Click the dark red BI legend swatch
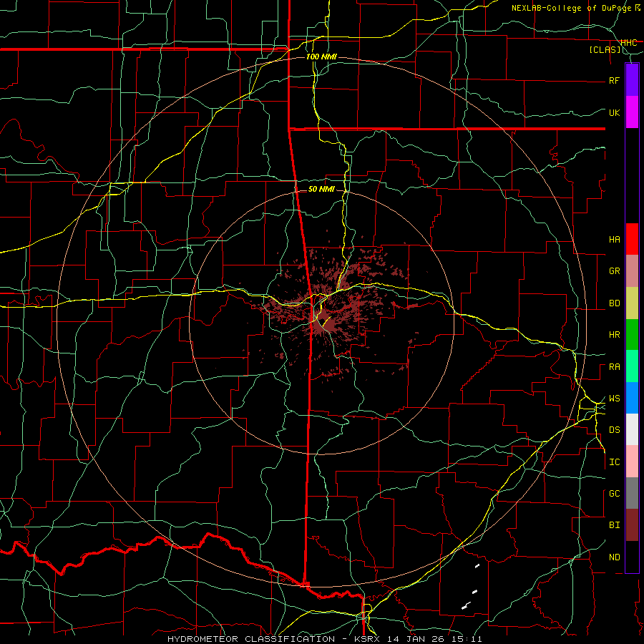644x644 pixels. click(x=632, y=525)
